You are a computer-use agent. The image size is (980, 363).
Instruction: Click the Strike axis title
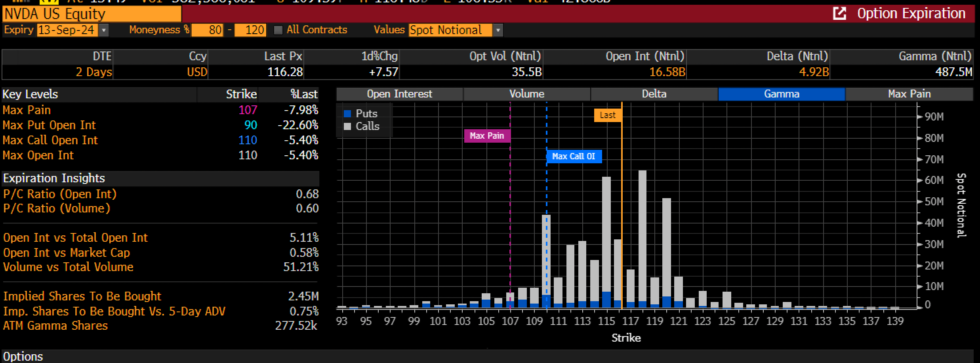[626, 338]
